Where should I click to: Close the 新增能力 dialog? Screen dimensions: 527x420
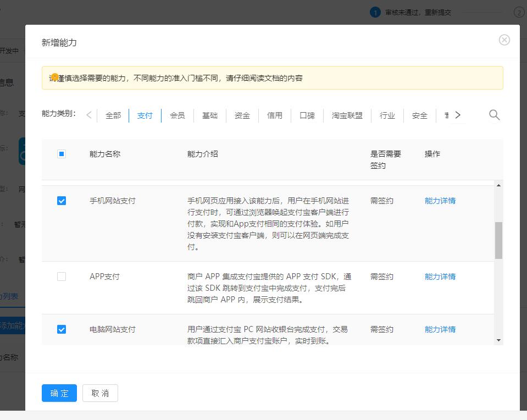click(x=504, y=40)
